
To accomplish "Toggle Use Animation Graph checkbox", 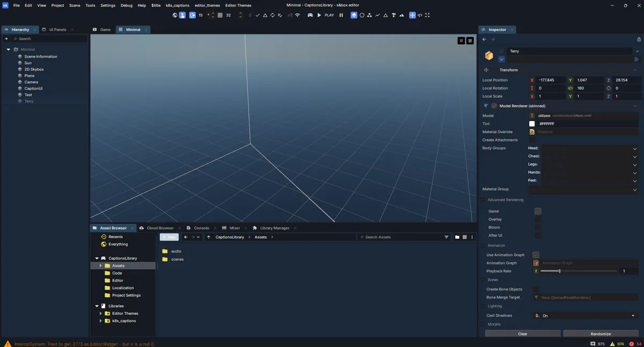I will [x=536, y=255].
